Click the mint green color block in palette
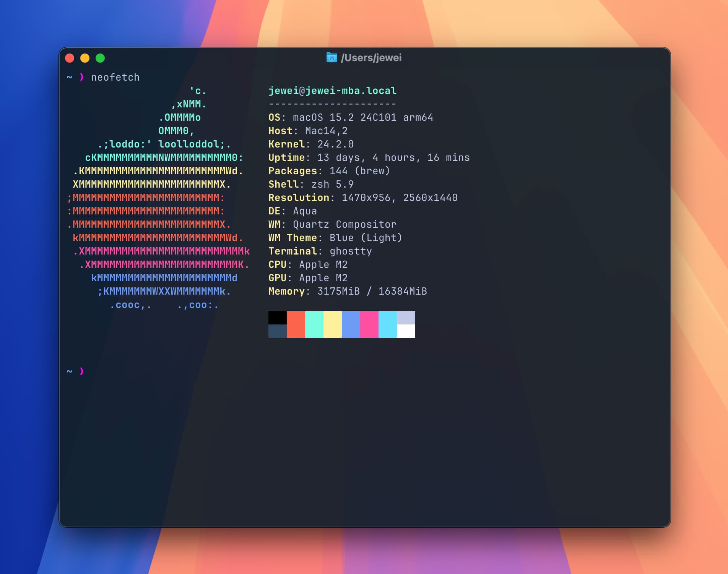The height and width of the screenshot is (574, 728). tap(314, 324)
